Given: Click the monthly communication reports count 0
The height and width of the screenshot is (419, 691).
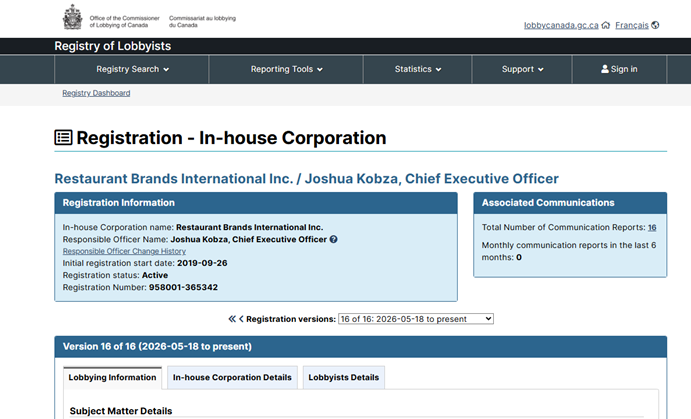Looking at the screenshot, I should [519, 257].
